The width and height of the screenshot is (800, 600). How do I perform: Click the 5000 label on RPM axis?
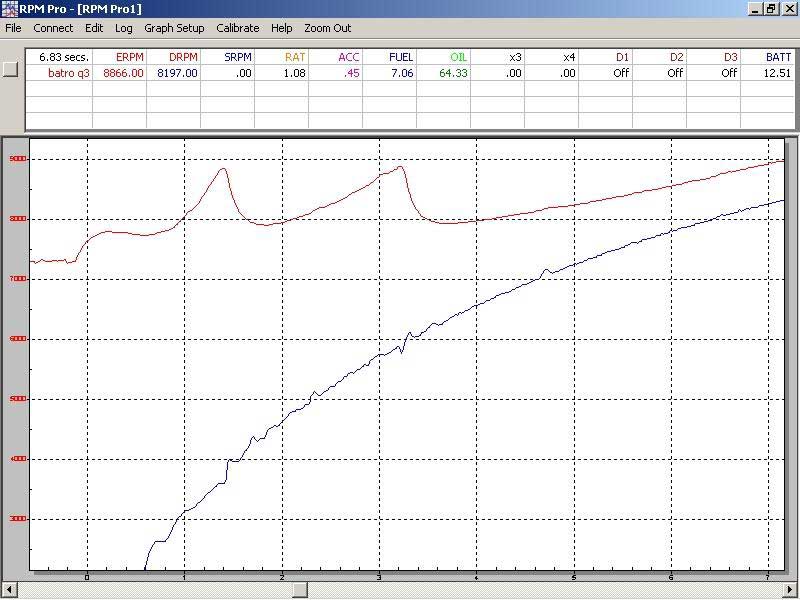[x=17, y=399]
